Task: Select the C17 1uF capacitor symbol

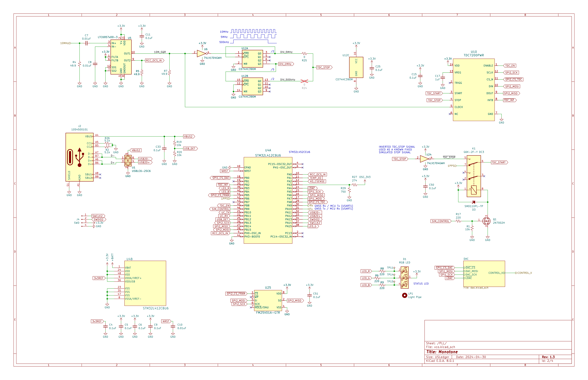Action: (x=443, y=78)
